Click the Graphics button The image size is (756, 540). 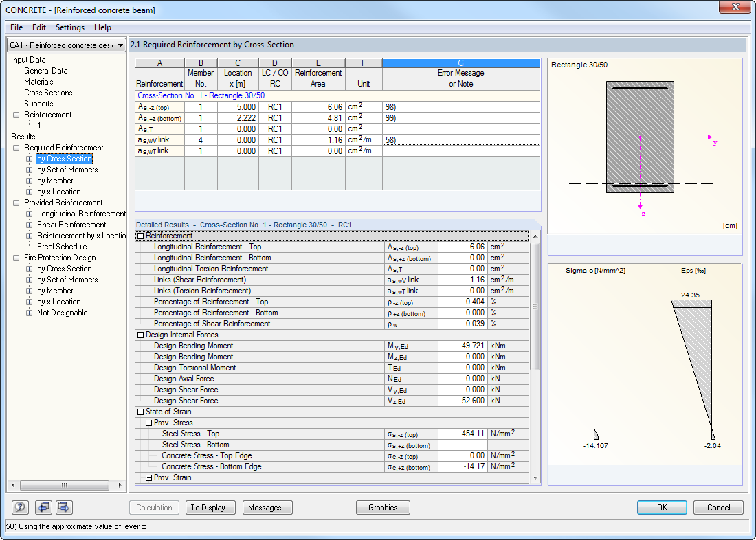(x=383, y=507)
